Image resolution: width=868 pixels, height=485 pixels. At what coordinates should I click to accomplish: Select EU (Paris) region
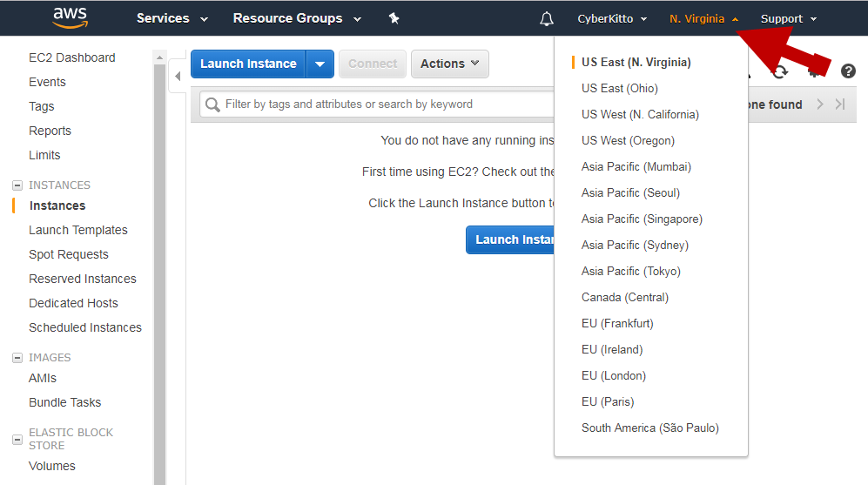click(x=608, y=401)
